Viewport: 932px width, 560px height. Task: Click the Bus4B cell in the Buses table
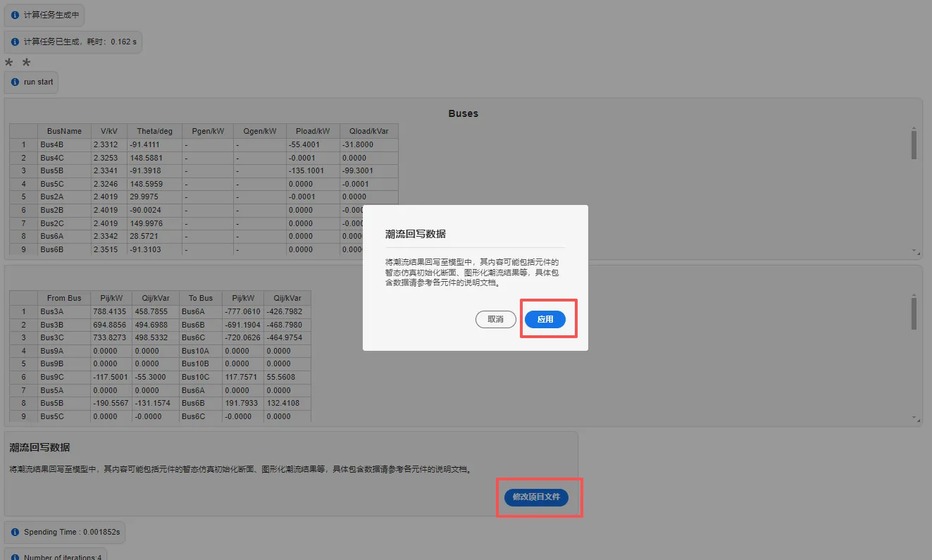64,144
